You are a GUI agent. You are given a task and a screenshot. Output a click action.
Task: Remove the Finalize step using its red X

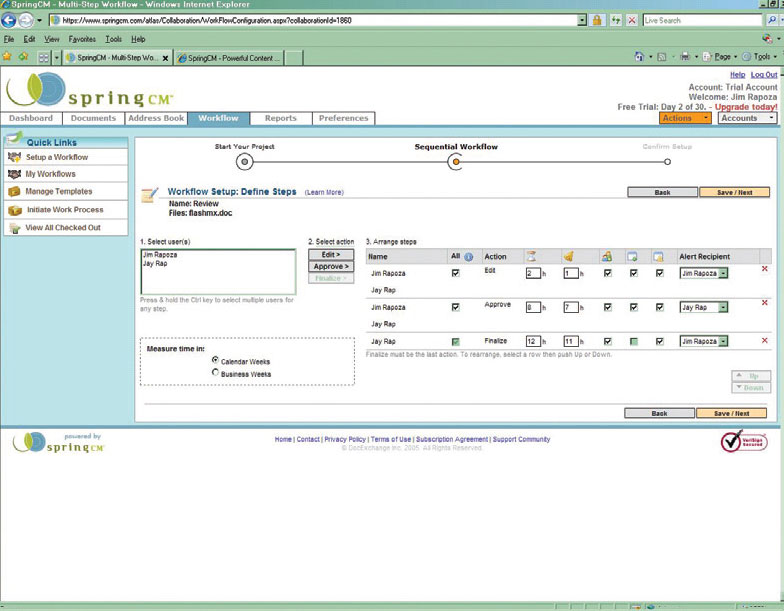(x=765, y=341)
